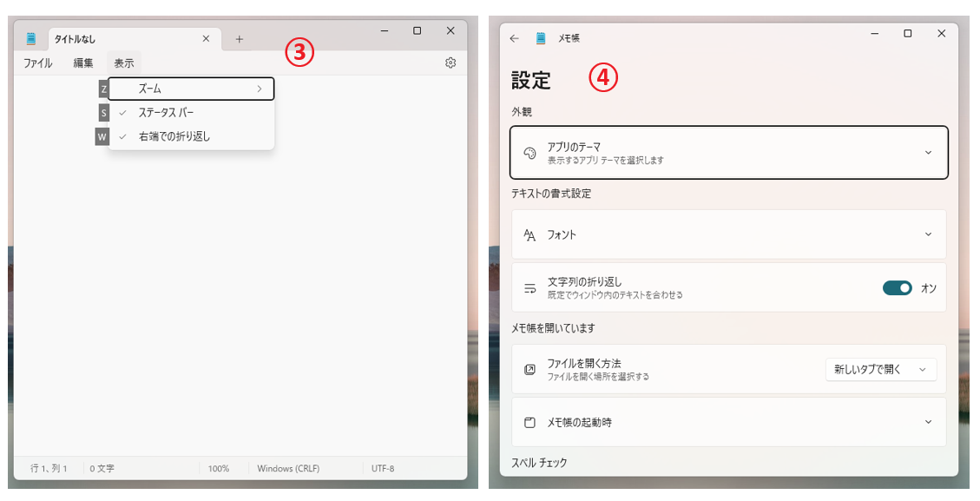Click the back arrow in settings window
The height and width of the screenshot is (501, 980).
[x=515, y=38]
